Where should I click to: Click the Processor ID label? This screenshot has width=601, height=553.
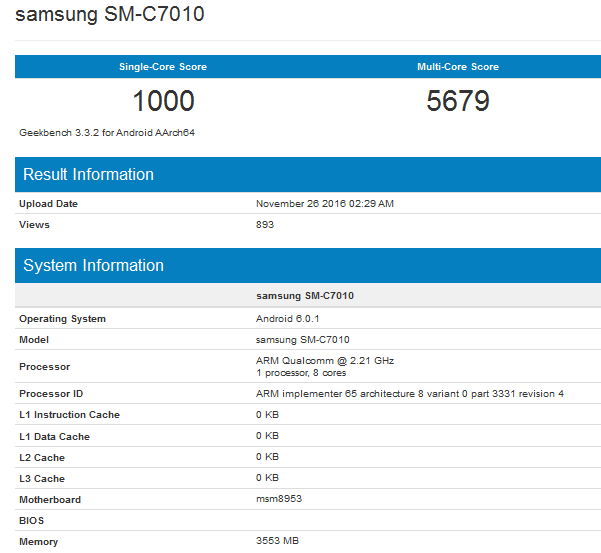pyautogui.click(x=51, y=394)
